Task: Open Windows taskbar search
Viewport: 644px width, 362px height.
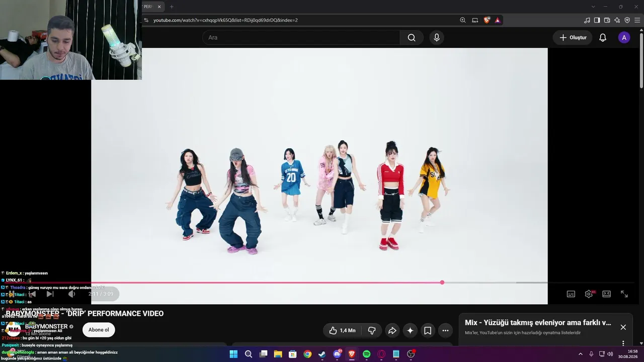Action: [x=249, y=354]
